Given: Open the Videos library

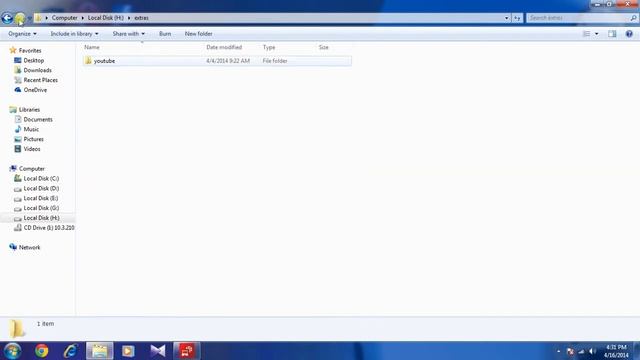Looking at the screenshot, I should (x=32, y=149).
